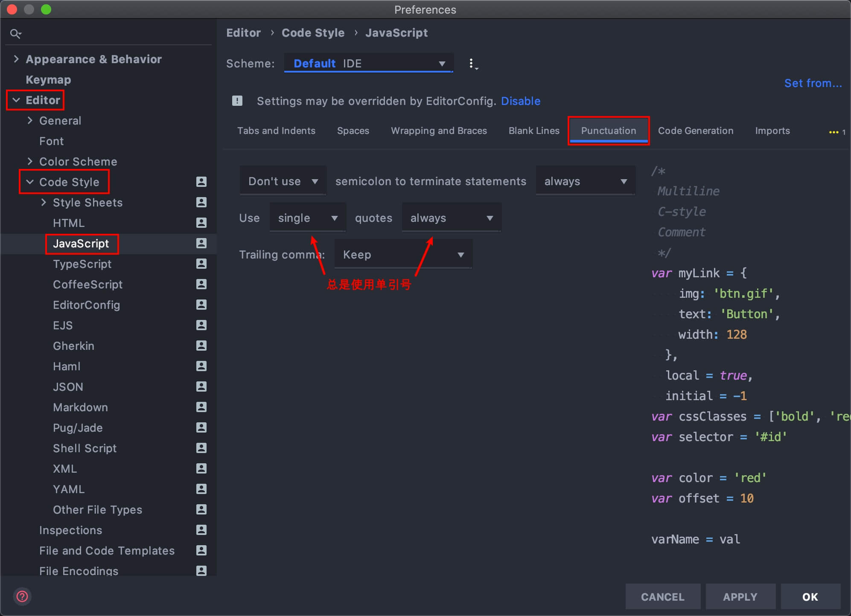
Task: Expand the Appearance & Behavior section
Action: point(16,59)
